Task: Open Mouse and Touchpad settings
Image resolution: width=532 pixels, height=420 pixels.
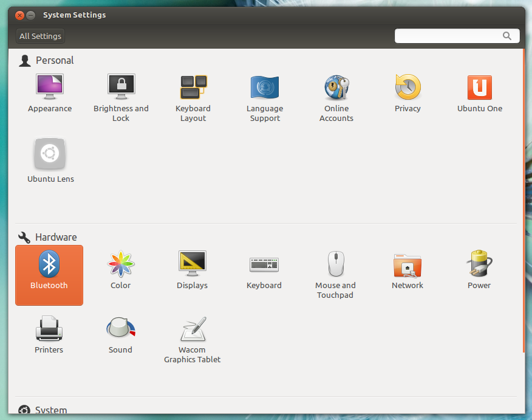Action: pos(335,264)
